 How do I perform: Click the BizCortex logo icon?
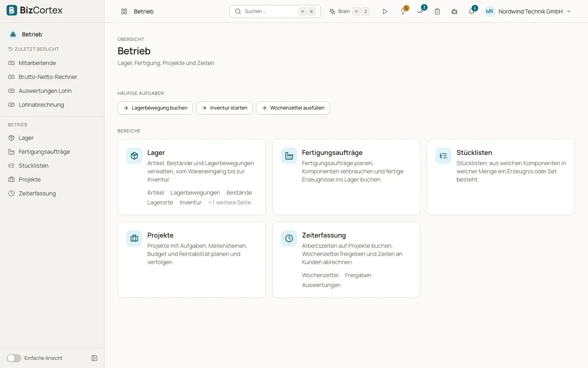(x=12, y=10)
